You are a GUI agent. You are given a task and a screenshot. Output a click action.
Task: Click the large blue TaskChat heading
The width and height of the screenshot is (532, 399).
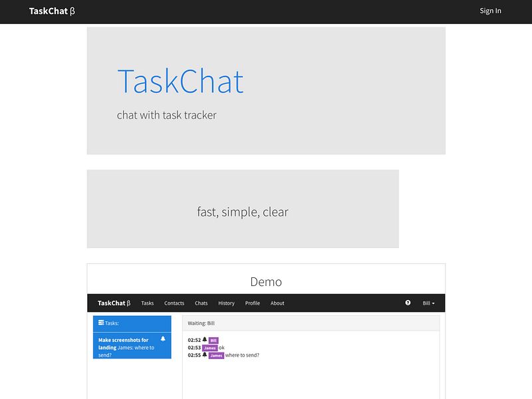pyautogui.click(x=180, y=81)
